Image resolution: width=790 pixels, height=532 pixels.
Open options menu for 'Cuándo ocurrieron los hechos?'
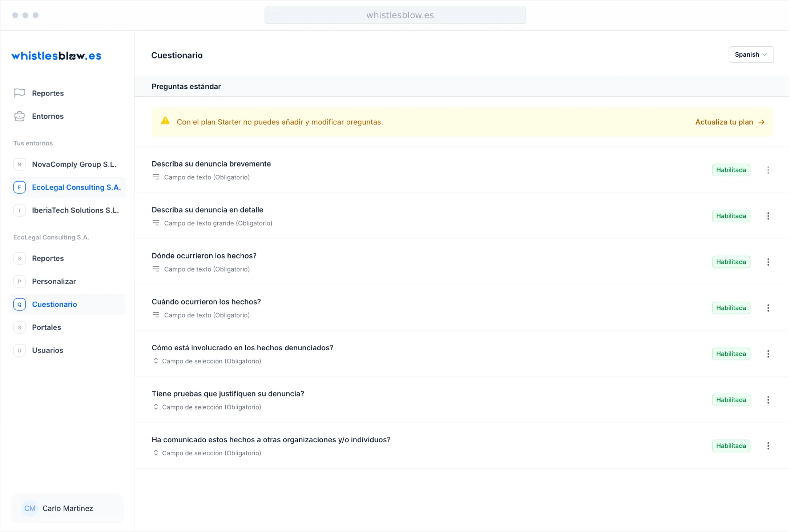(768, 308)
